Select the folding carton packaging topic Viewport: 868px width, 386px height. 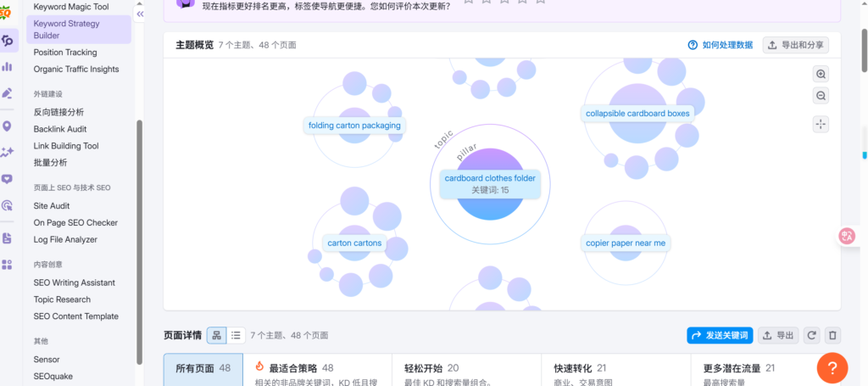354,126
